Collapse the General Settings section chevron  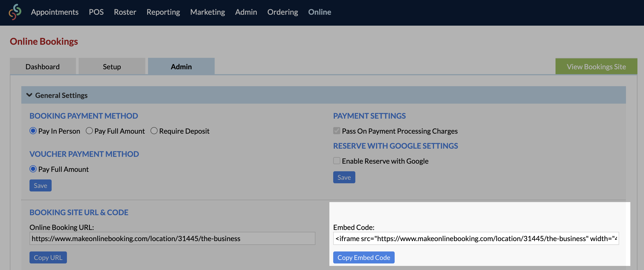(29, 95)
